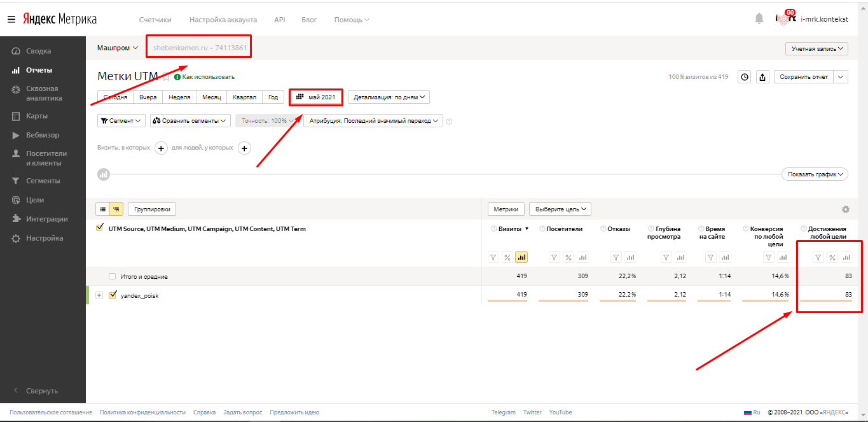Open the Атрибуция dropdown
The image size is (868, 422).
click(373, 121)
